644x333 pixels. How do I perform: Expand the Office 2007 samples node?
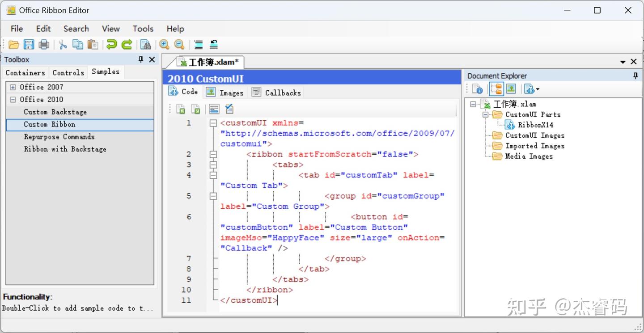[x=13, y=87]
